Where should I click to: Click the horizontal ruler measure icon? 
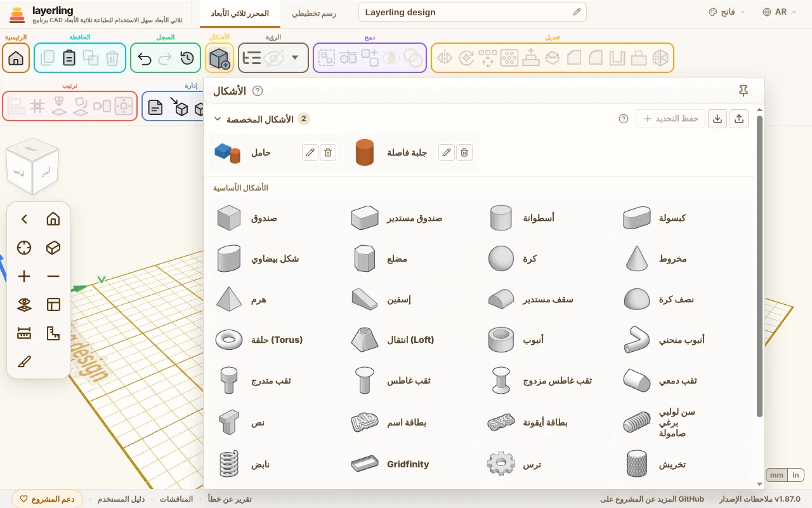[x=24, y=333]
